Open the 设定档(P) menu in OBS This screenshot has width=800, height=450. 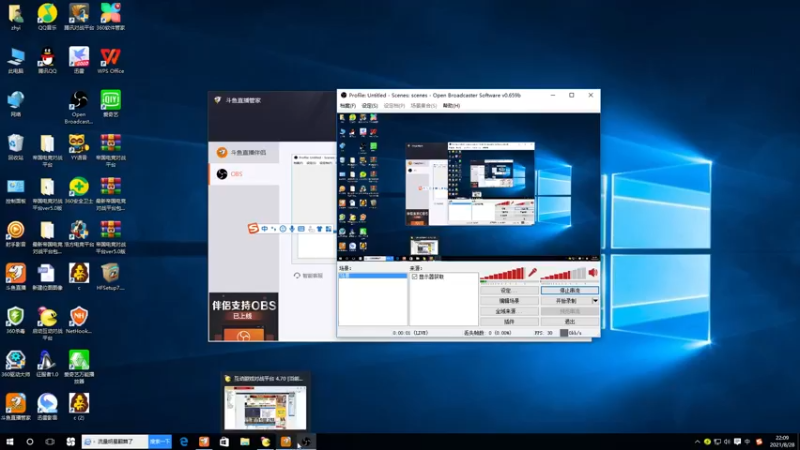pos(394,106)
